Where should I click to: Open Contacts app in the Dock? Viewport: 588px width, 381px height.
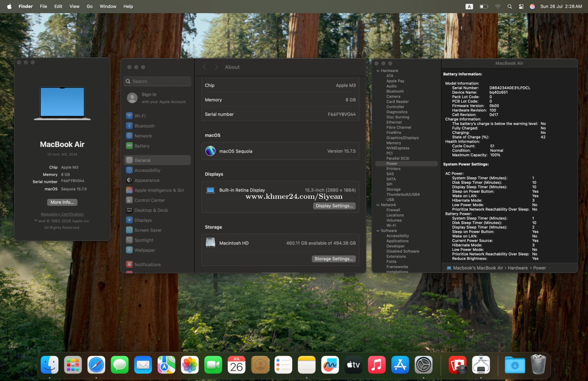(260, 365)
